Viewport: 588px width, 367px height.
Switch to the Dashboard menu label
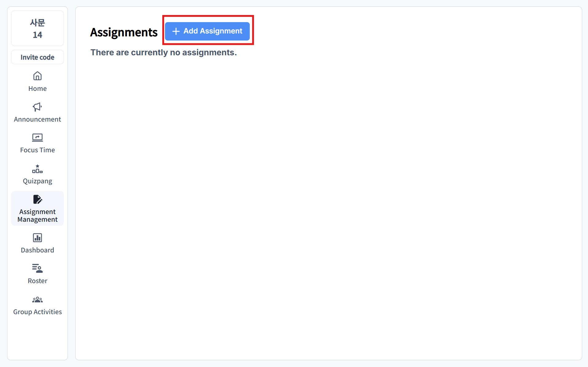pyautogui.click(x=37, y=250)
